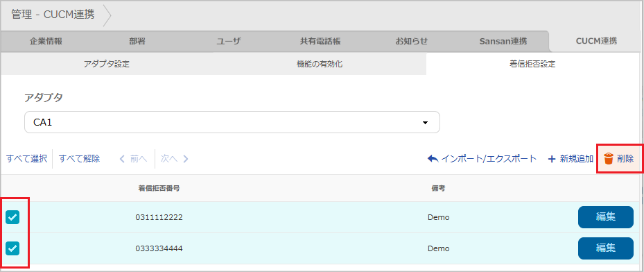The height and width of the screenshot is (272, 644).
Task: Click the 管理 - CUCM連携 breadcrumb
Action: coord(53,15)
